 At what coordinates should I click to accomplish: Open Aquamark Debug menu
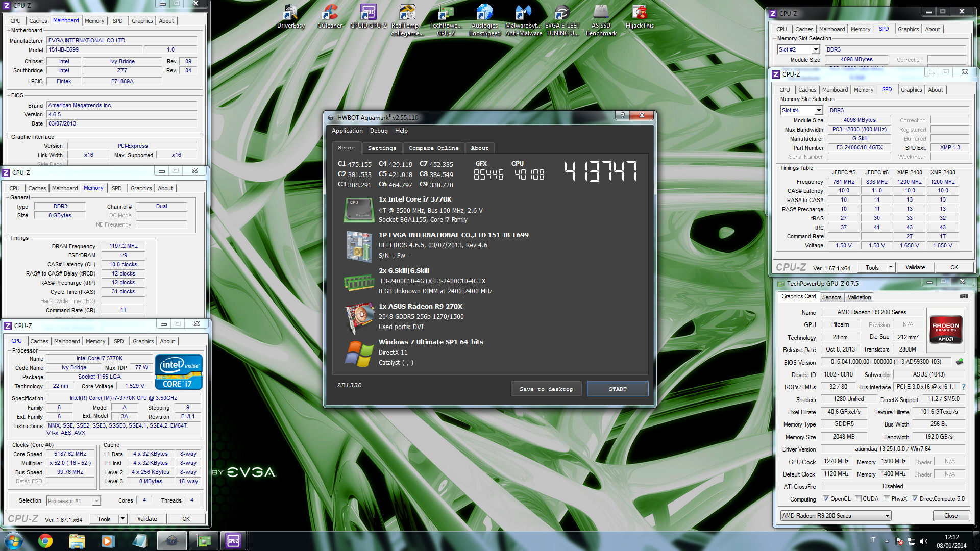(x=379, y=131)
